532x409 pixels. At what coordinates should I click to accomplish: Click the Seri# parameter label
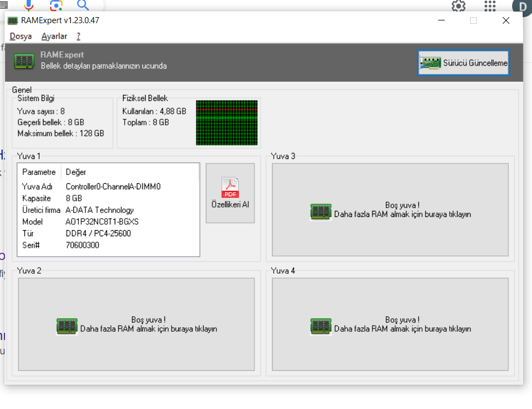click(x=31, y=245)
